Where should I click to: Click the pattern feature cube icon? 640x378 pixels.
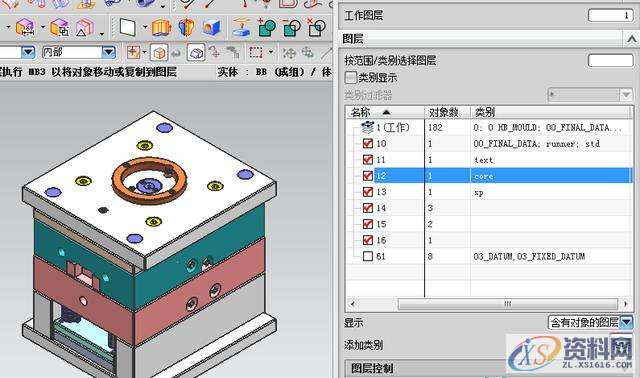click(x=60, y=28)
